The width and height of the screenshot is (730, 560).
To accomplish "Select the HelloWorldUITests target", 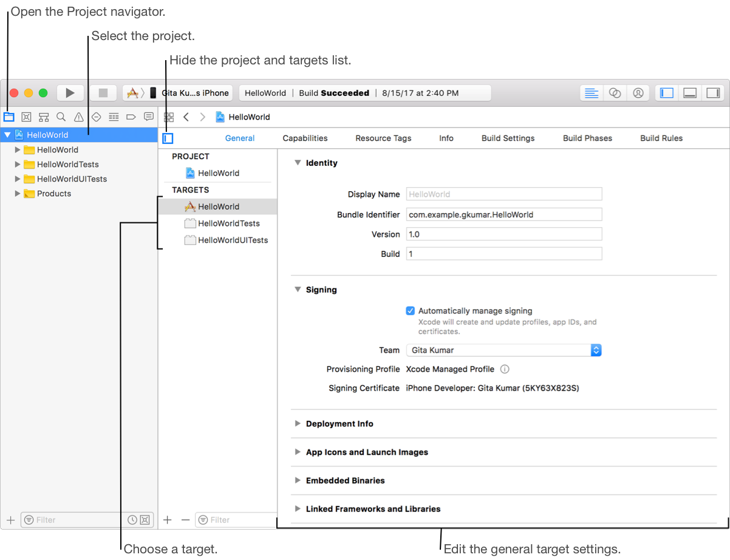I will tap(217, 240).
